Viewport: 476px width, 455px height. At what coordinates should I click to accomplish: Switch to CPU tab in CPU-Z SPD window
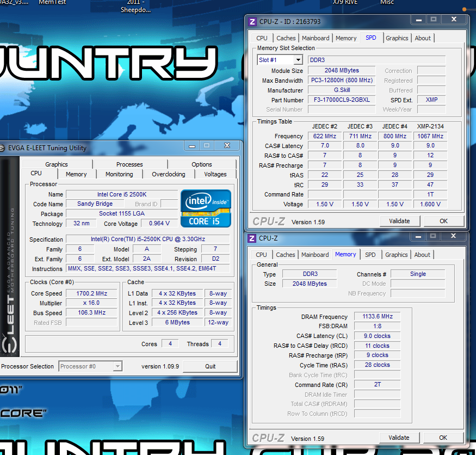[x=262, y=38]
